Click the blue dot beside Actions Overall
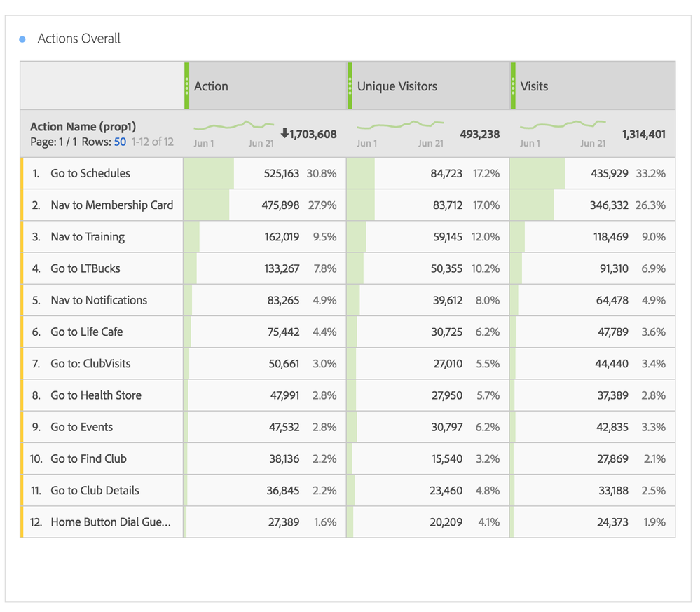This screenshot has height=612, width=700. pos(22,39)
